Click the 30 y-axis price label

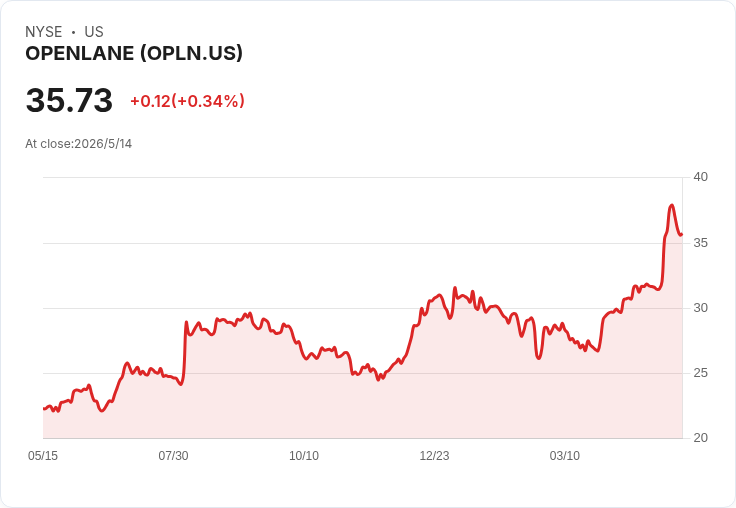(700, 308)
